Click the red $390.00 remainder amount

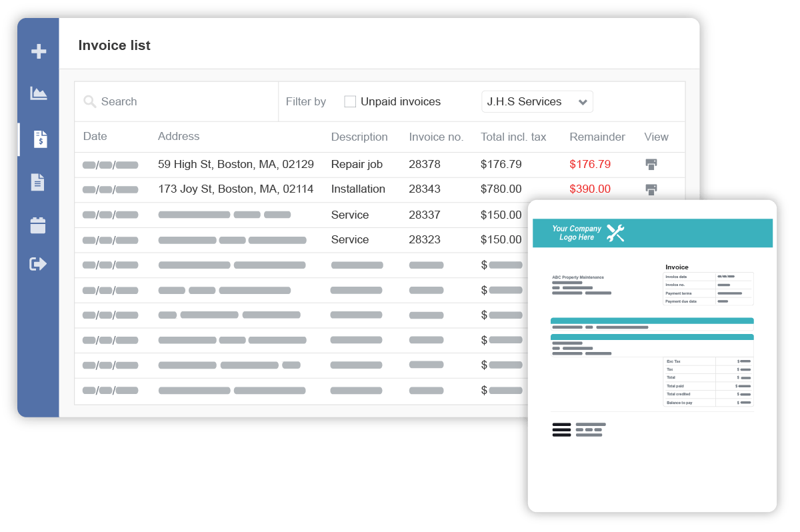[x=589, y=189]
